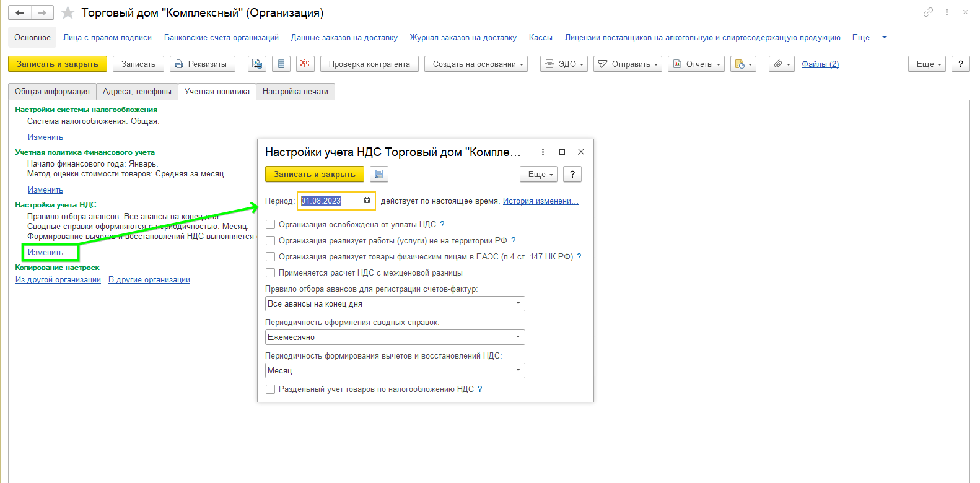Viewport: 980px width, 483px height.
Task: Open supplier alcohol licenses section link
Action: click(702, 37)
